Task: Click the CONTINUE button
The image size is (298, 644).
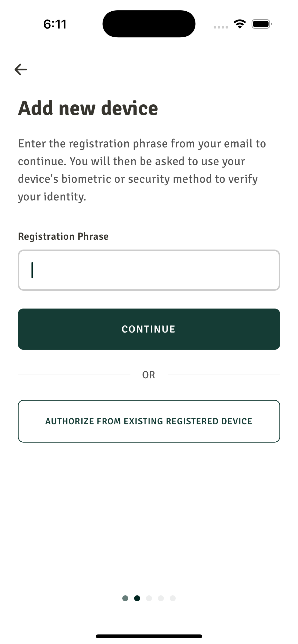Action: tap(149, 329)
